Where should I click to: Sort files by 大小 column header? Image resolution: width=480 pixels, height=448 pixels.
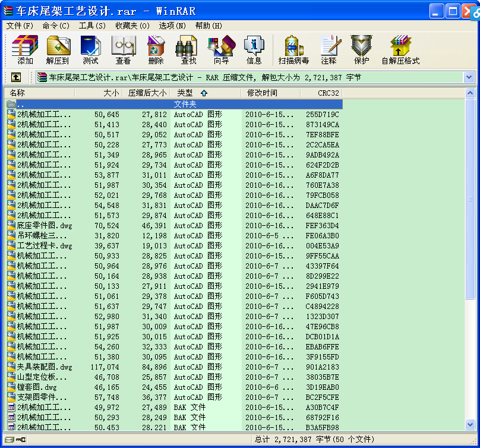[99, 93]
